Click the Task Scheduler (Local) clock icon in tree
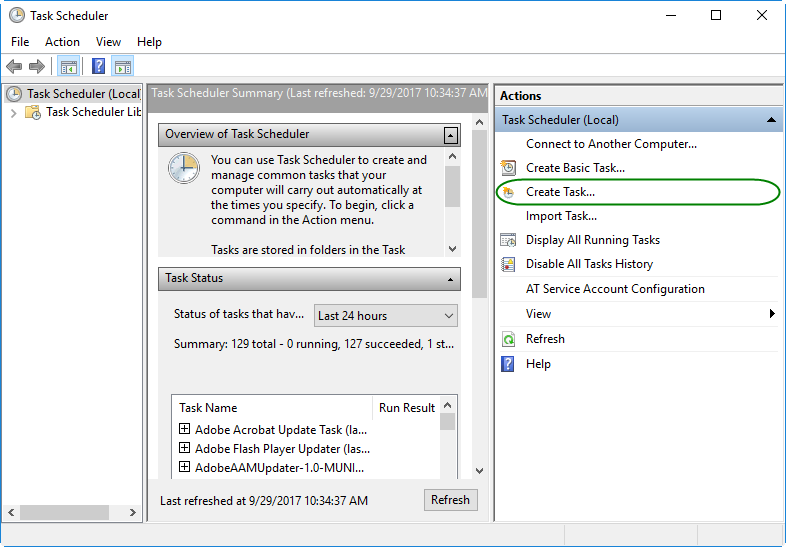786x547 pixels. [x=14, y=94]
